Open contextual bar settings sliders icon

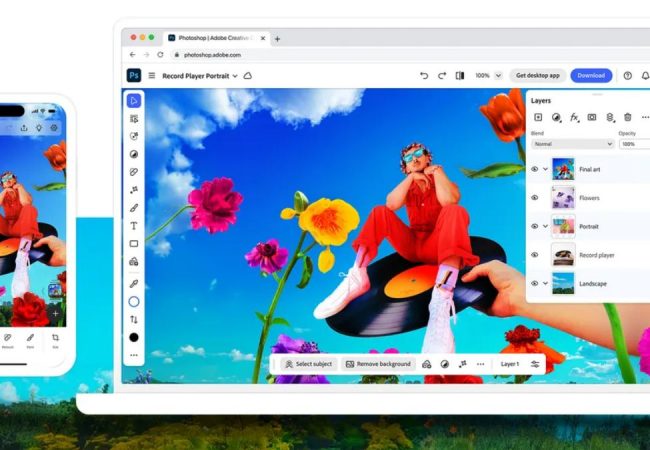(535, 364)
